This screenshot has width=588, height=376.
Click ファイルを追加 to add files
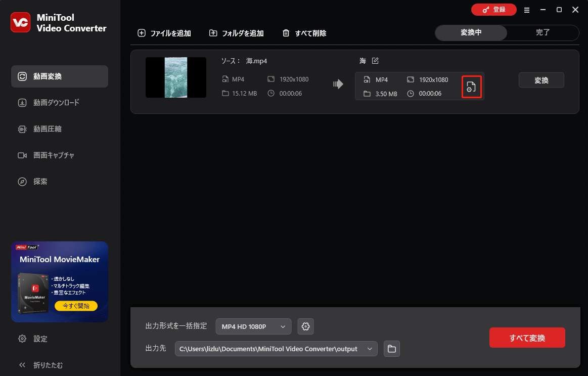click(164, 33)
